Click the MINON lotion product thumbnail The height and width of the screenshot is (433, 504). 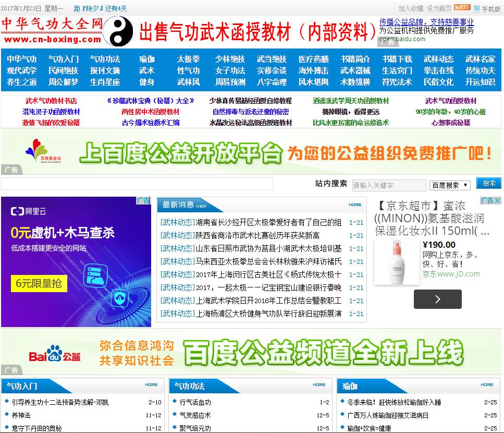tap(397, 262)
